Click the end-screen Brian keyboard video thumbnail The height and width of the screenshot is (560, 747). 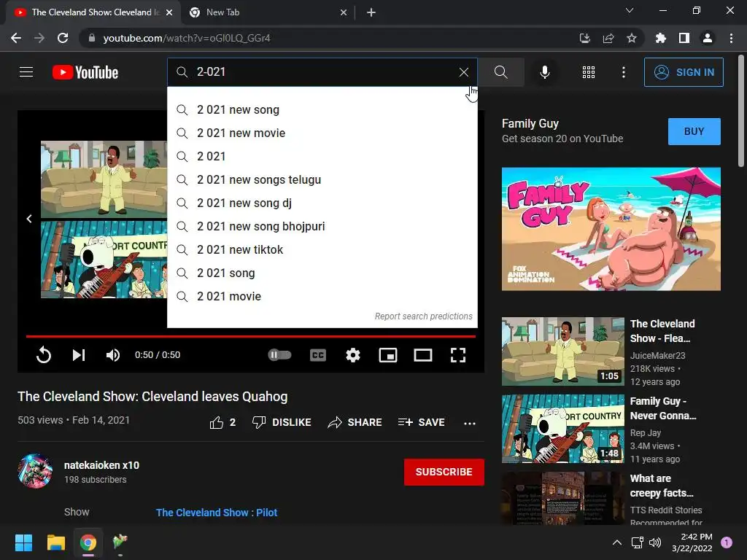pos(104,260)
